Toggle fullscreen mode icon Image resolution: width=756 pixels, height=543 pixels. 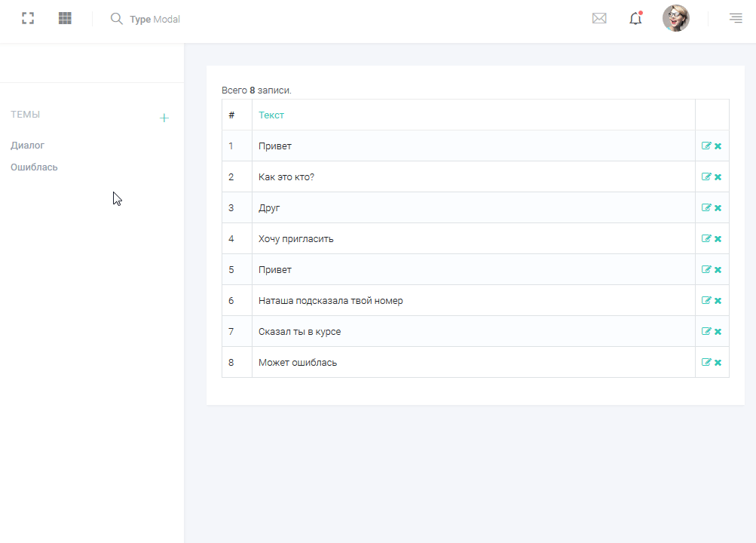point(28,19)
